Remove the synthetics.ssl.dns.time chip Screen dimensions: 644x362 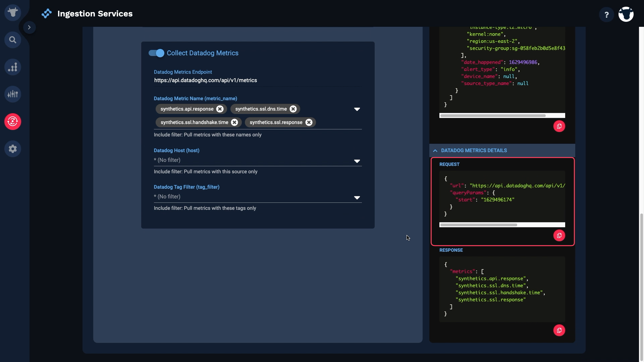293,109
